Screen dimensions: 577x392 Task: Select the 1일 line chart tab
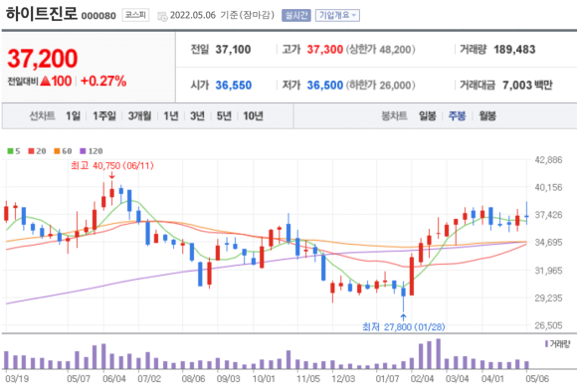tap(73, 116)
